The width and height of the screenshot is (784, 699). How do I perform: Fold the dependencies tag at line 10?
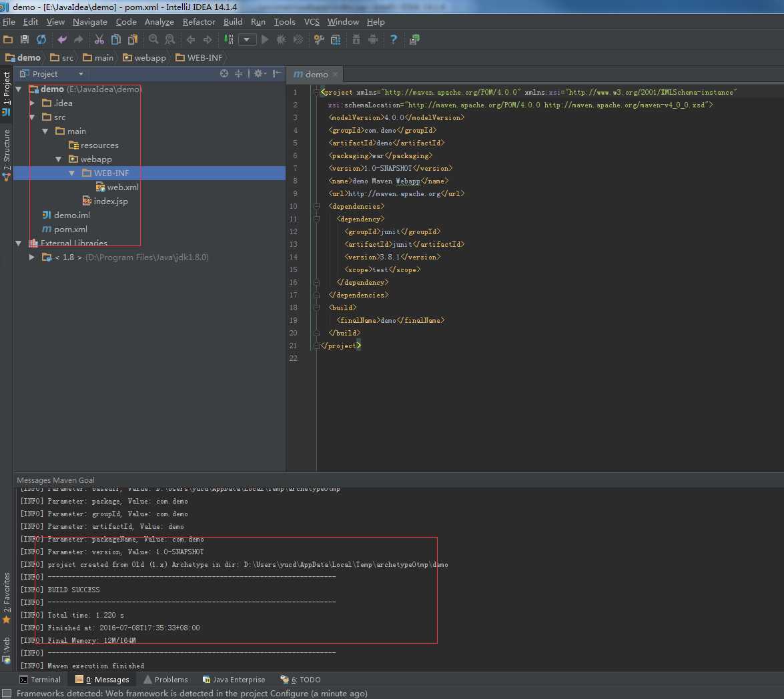(x=316, y=206)
